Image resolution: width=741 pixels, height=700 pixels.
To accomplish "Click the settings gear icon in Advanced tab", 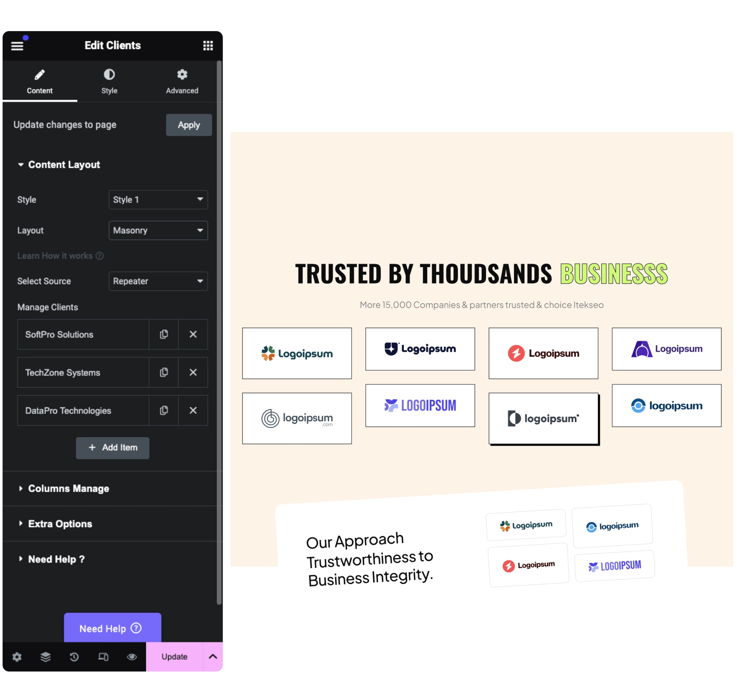I will [182, 75].
